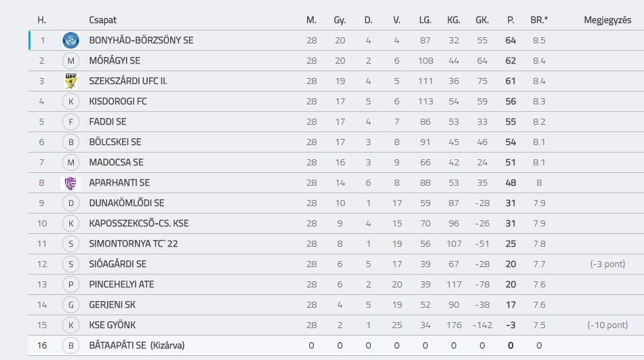Open the KSE Gyönk team link
644x360 pixels.
point(112,325)
